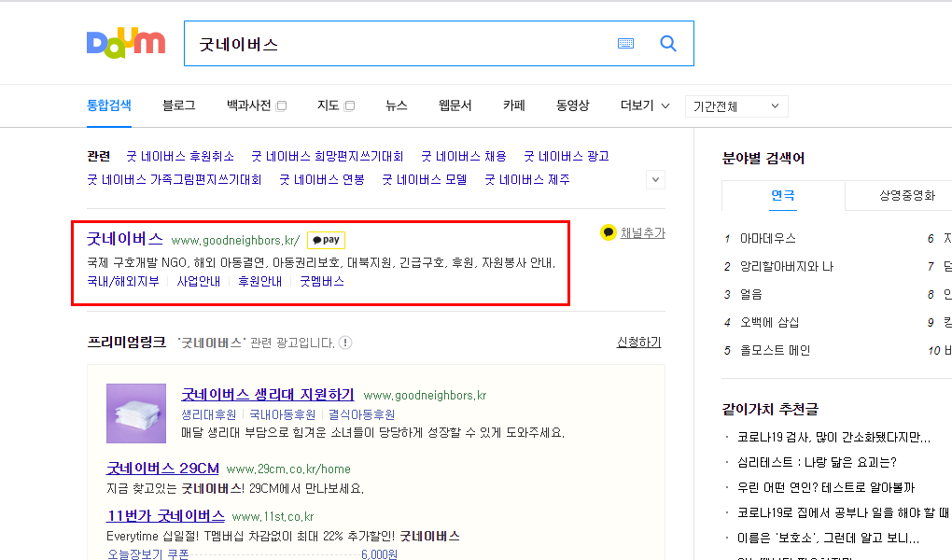Switch to the 블로그 tab

pyautogui.click(x=178, y=105)
